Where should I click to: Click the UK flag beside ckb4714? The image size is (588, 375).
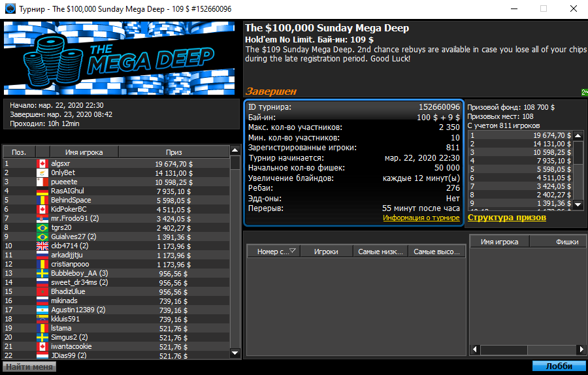point(42,246)
